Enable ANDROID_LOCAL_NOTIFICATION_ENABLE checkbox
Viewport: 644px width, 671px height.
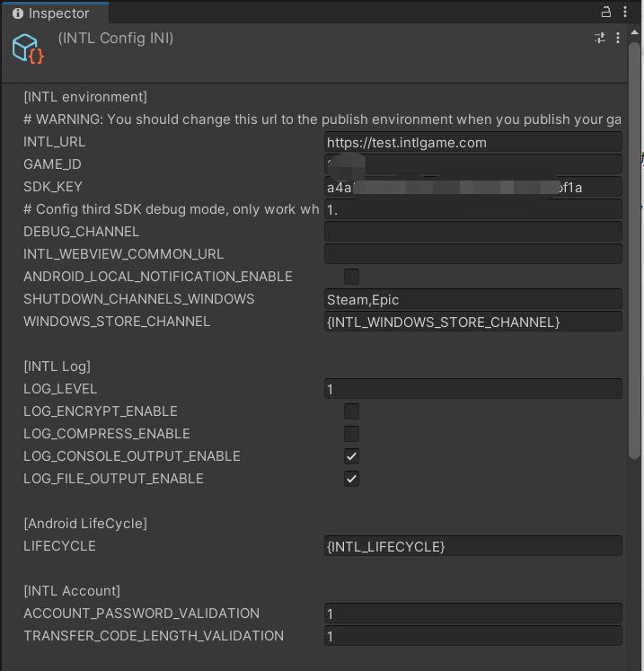point(351,277)
